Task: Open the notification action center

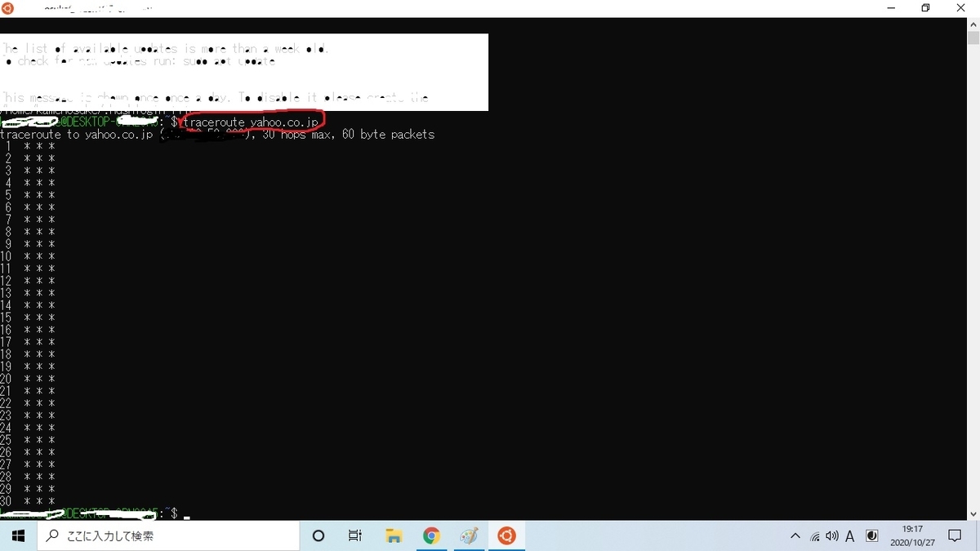Action: tap(955, 536)
